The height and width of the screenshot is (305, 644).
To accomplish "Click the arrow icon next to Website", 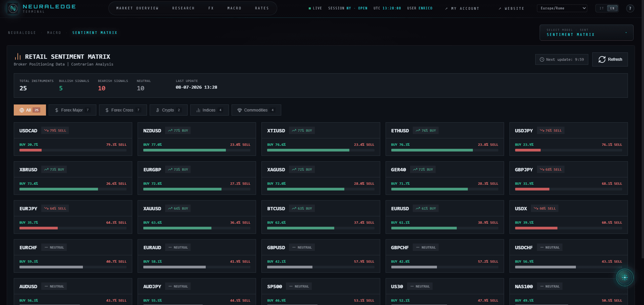I will [x=500, y=8].
